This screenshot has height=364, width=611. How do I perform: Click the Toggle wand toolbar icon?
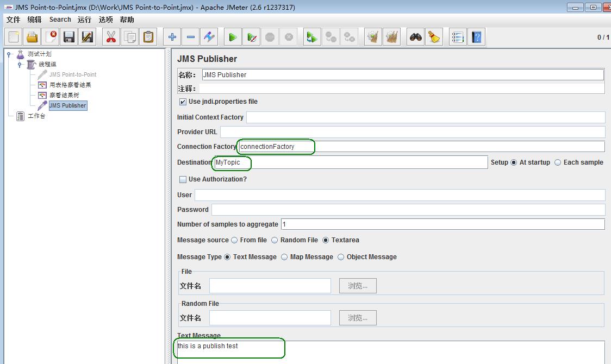[209, 37]
